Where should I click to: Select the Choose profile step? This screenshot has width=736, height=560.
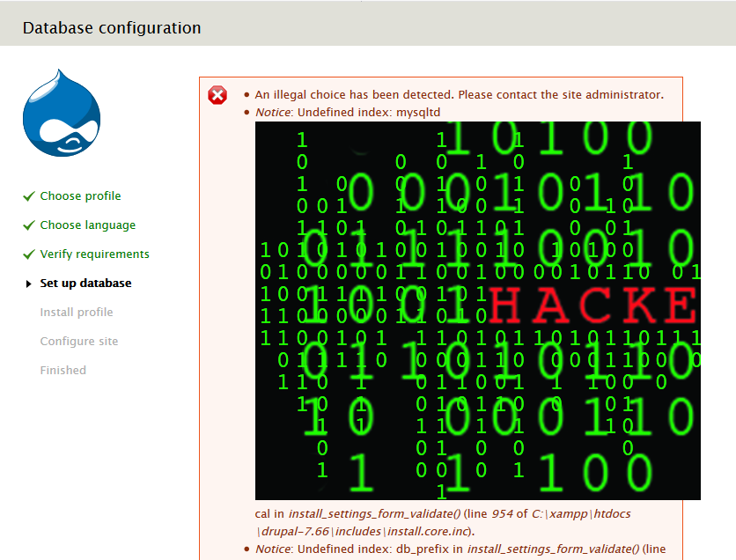(80, 195)
